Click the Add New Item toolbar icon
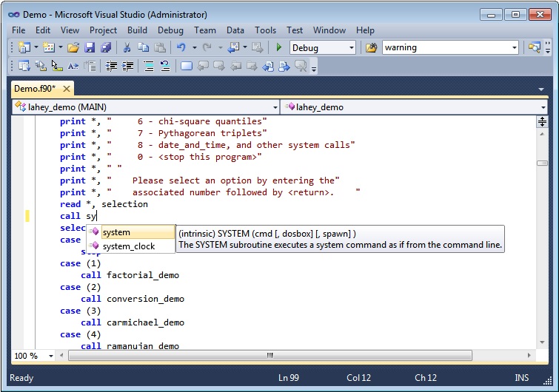This screenshot has width=559, height=392. [48, 47]
